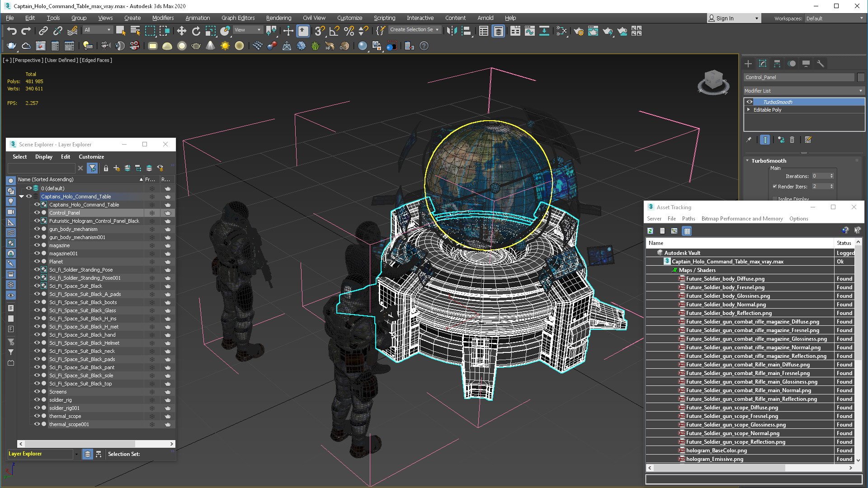Toggle the Scene Explorer toolbar icon
This screenshot has height=488, width=868.
pyautogui.click(x=483, y=31)
